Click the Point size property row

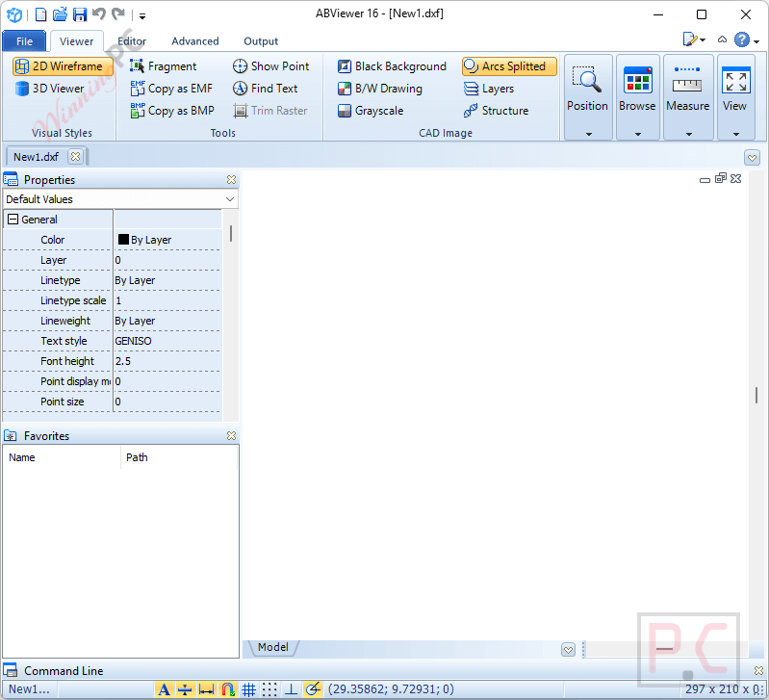[112, 402]
